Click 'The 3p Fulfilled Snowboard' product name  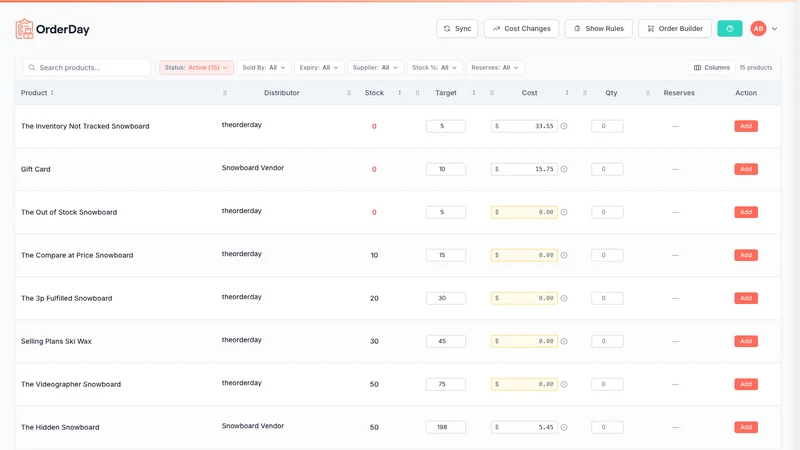[x=66, y=298]
